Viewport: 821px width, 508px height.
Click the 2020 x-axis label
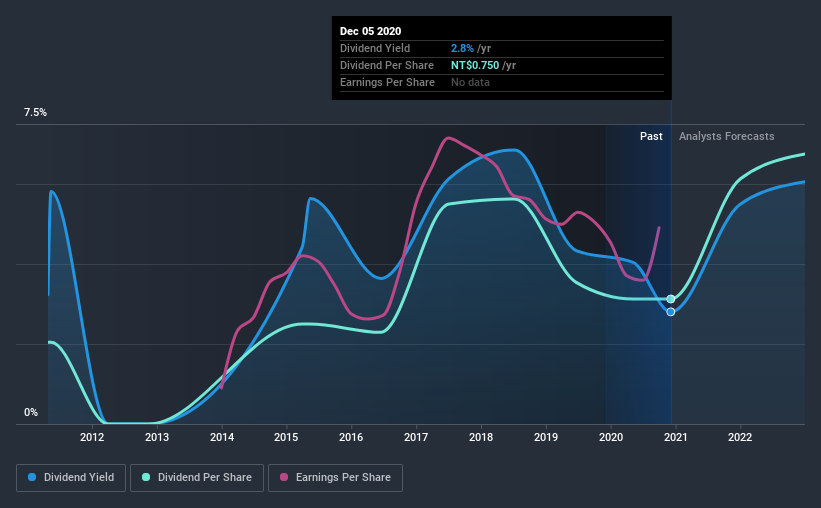click(x=611, y=437)
